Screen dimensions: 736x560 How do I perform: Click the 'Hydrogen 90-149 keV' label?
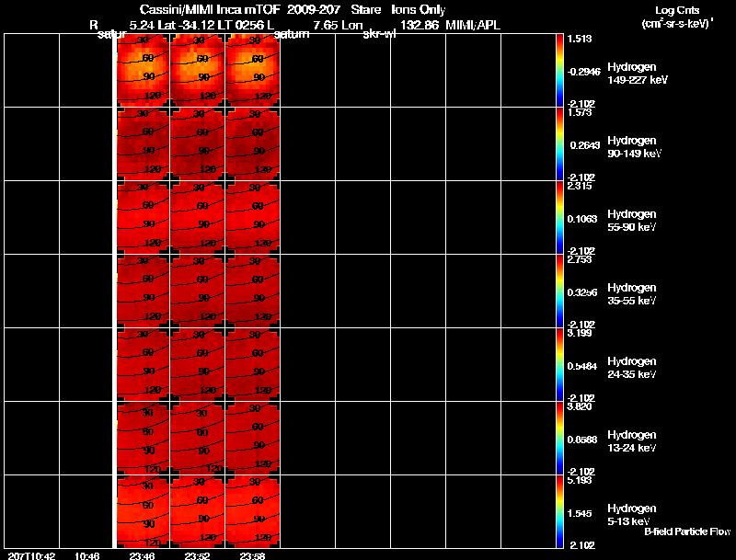[x=635, y=147]
